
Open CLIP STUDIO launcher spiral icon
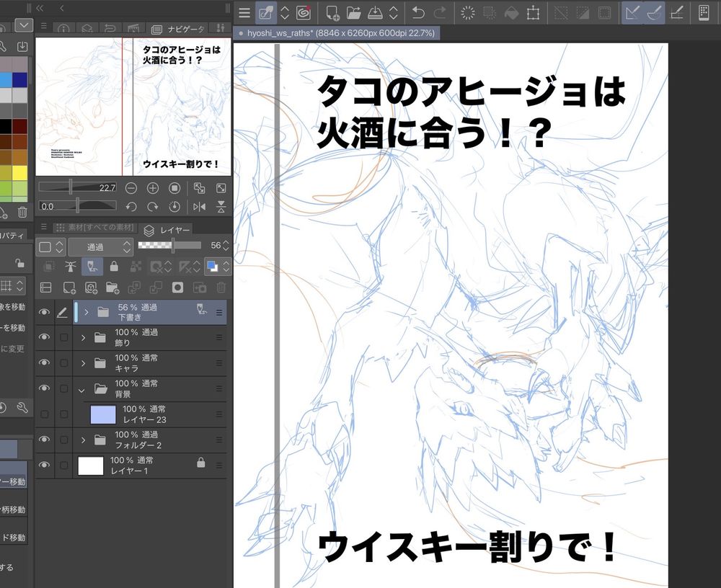(x=304, y=13)
